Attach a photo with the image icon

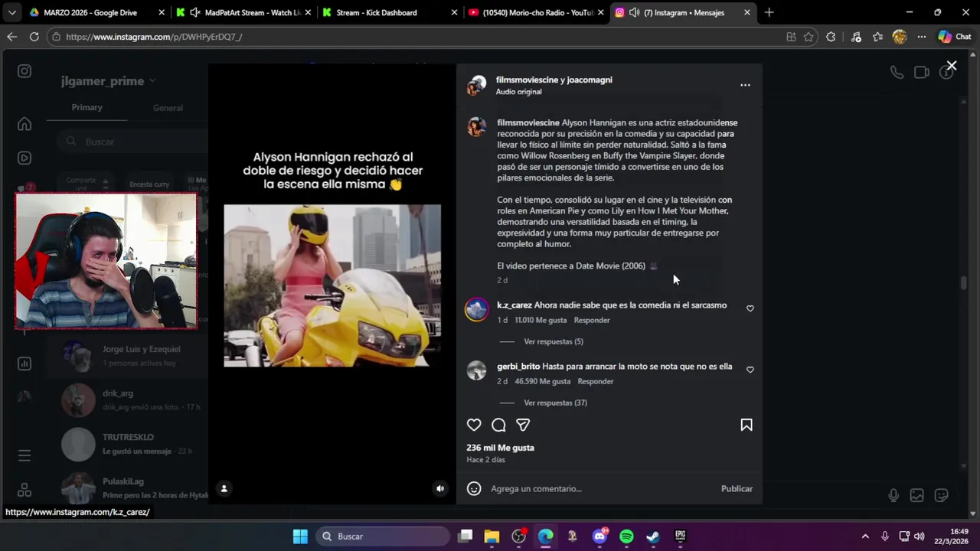916,496
